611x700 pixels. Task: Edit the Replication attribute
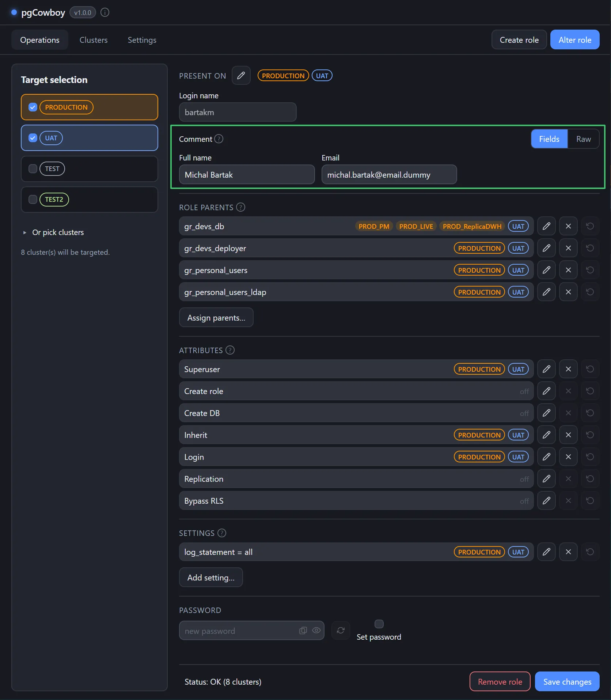pyautogui.click(x=546, y=479)
